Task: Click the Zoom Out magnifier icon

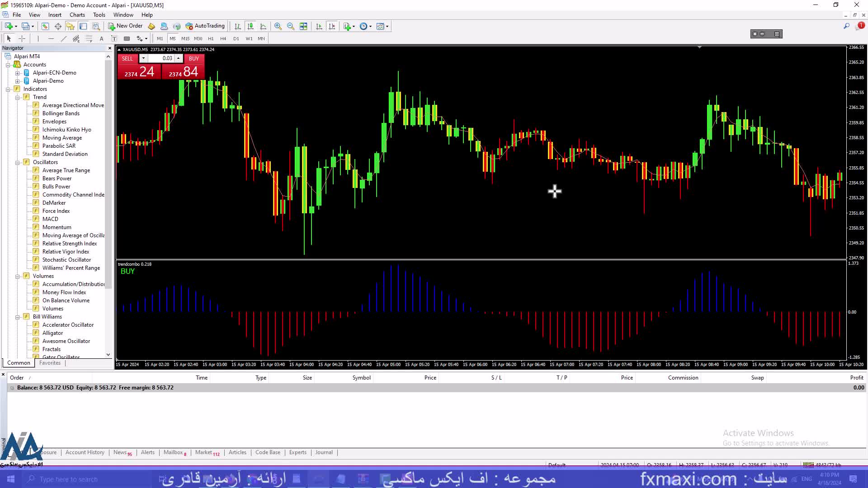Action: [x=291, y=26]
